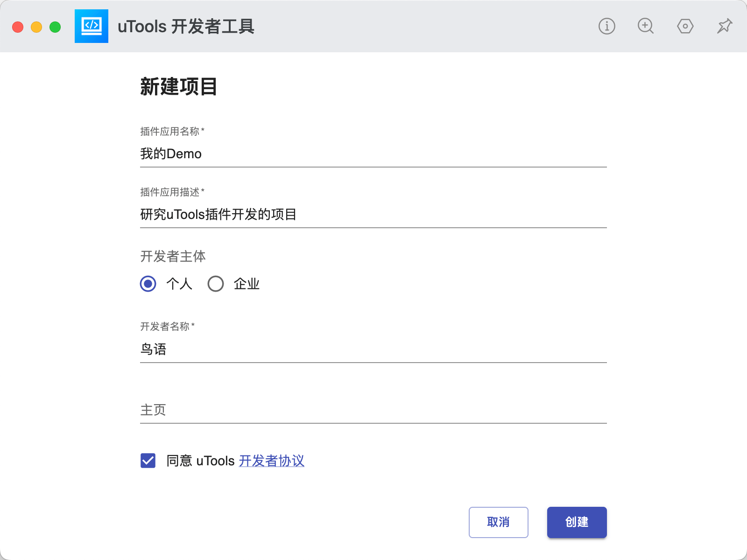Viewport: 747px width, 560px height.
Task: Minimize the window using yellow button
Action: click(x=36, y=27)
